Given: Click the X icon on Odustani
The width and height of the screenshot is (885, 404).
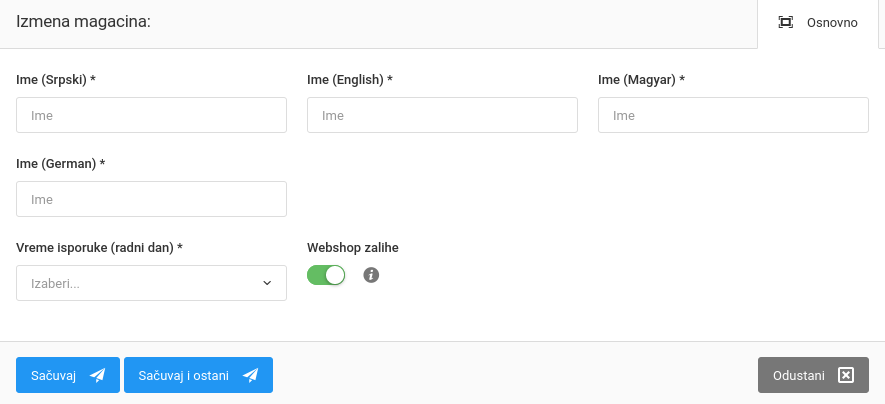Looking at the screenshot, I should tap(846, 375).
